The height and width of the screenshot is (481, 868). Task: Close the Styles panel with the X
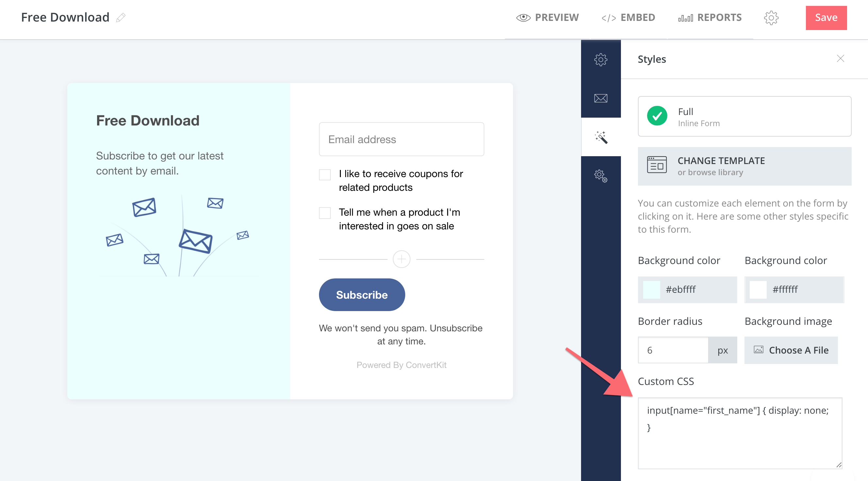(x=840, y=58)
